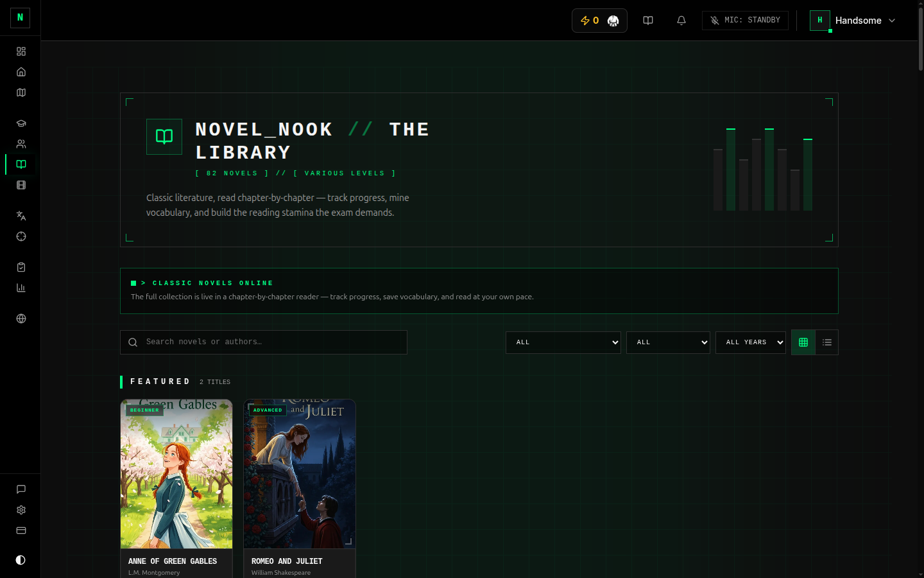Click the [ 82 NOVELS ] label
This screenshot has height=578, width=924.
(232, 173)
